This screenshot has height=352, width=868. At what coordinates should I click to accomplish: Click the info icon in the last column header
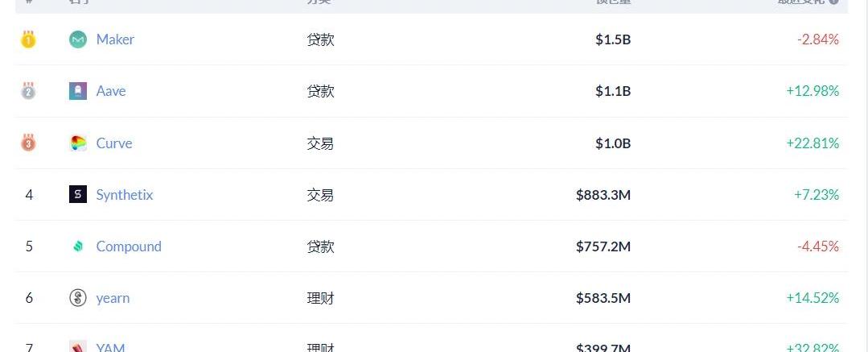pyautogui.click(x=834, y=2)
